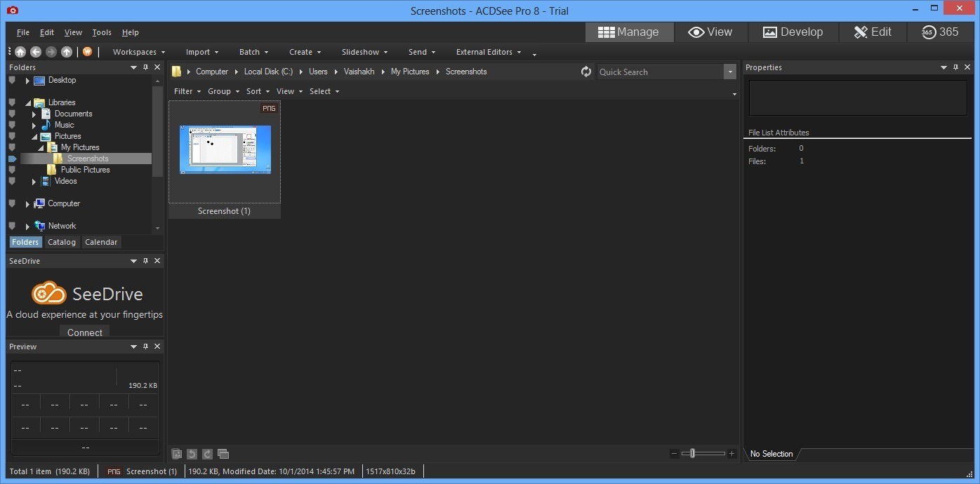Click the SeeDrive cloud icon

pyautogui.click(x=48, y=291)
